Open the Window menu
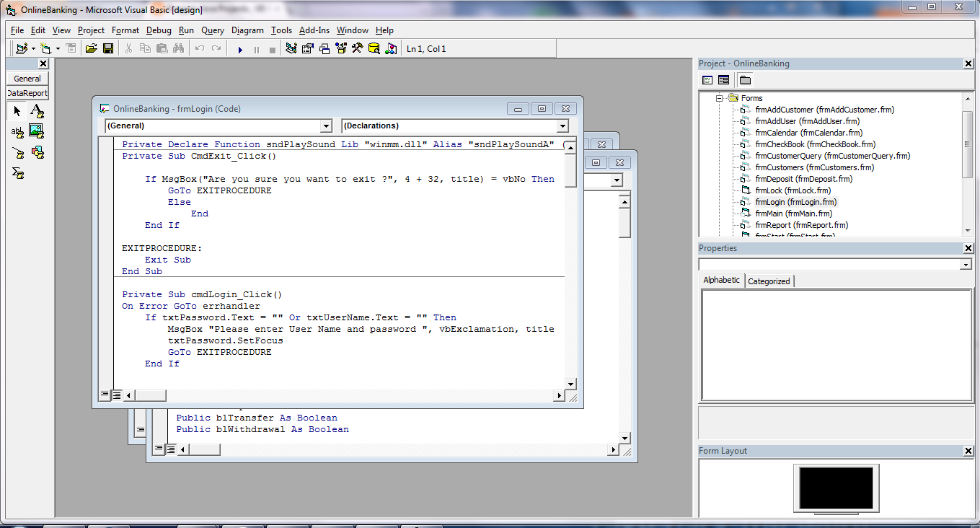The width and height of the screenshot is (980, 528). coord(353,30)
